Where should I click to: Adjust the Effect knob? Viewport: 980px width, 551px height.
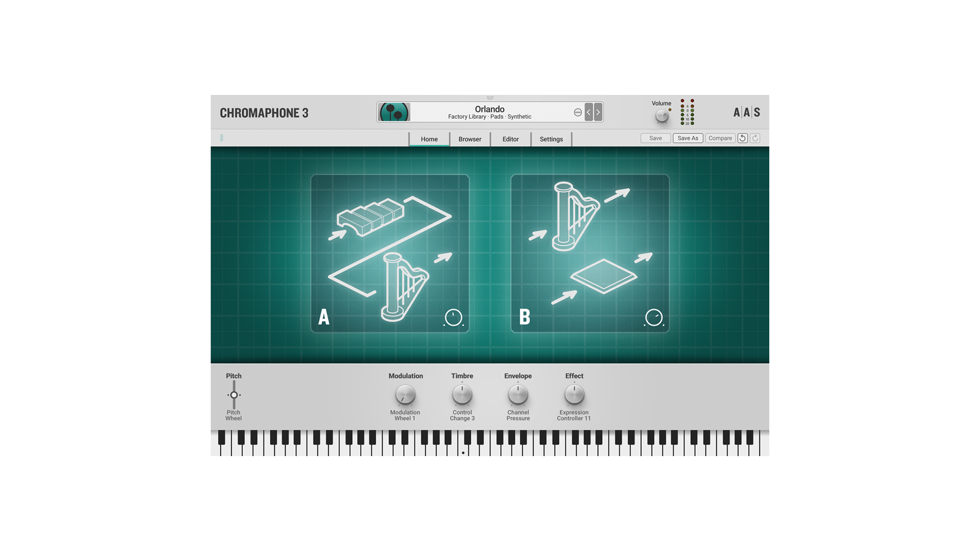(575, 395)
